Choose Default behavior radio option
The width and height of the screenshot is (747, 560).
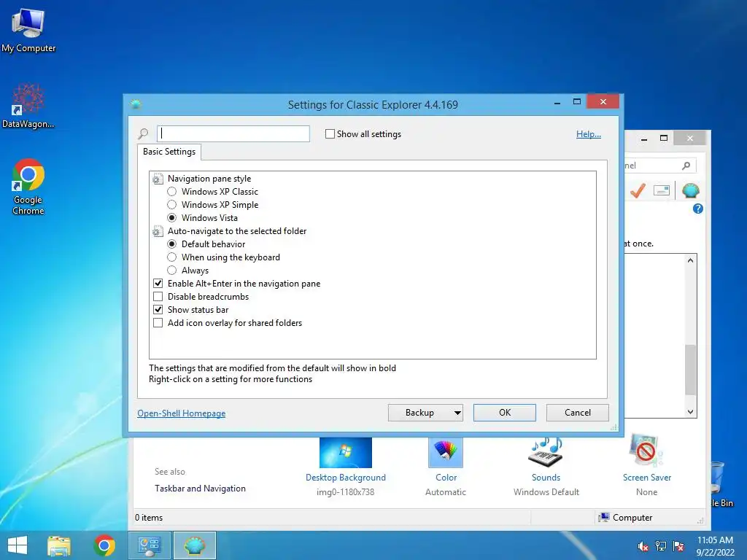click(x=172, y=244)
